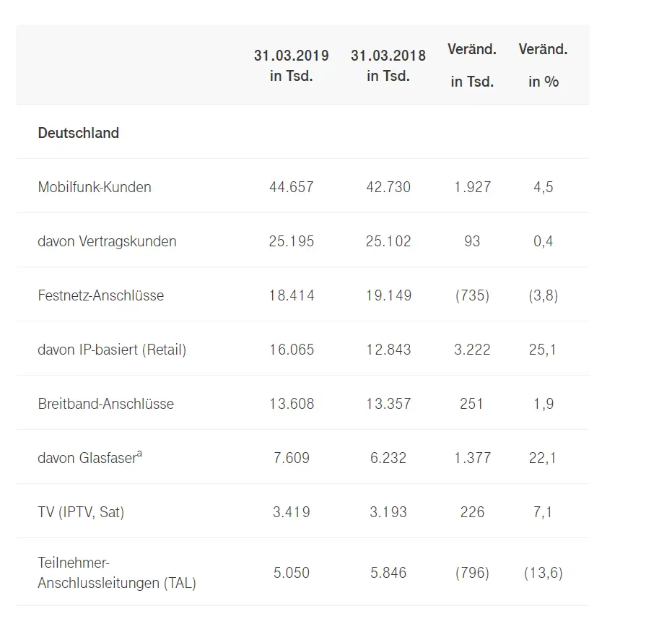
Task: Click the 44.657 Mobilfunk value
Action: (x=291, y=187)
